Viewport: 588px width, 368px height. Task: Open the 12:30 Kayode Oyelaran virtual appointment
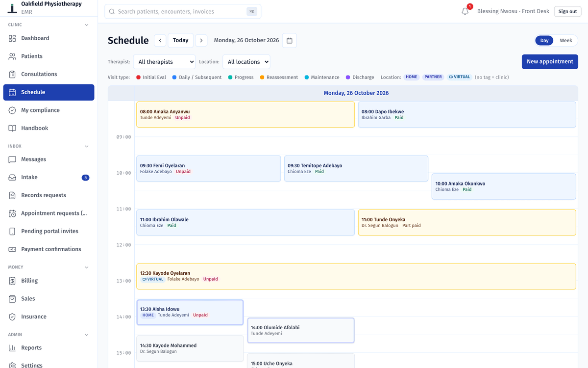pos(356,276)
